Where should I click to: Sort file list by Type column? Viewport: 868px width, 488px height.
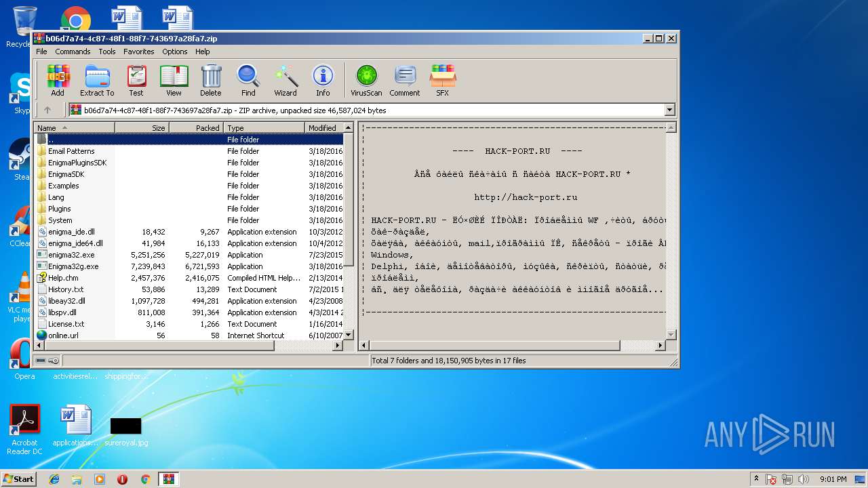click(264, 127)
